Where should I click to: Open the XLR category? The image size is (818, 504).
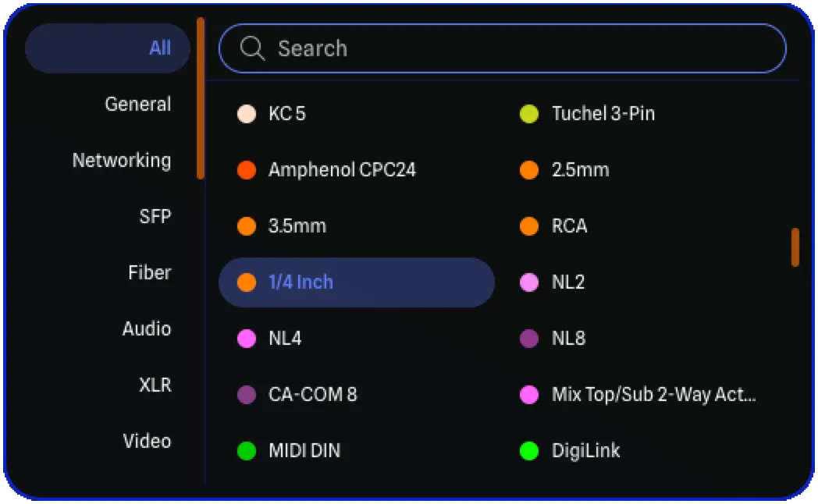pos(155,385)
